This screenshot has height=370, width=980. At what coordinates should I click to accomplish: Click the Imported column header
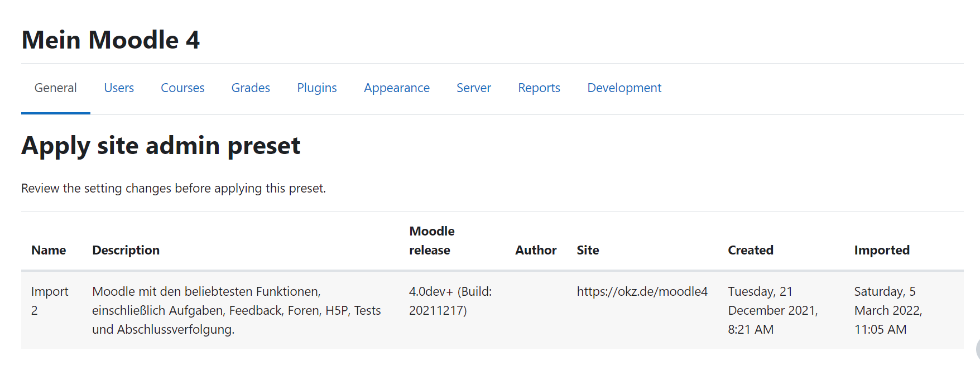(882, 250)
